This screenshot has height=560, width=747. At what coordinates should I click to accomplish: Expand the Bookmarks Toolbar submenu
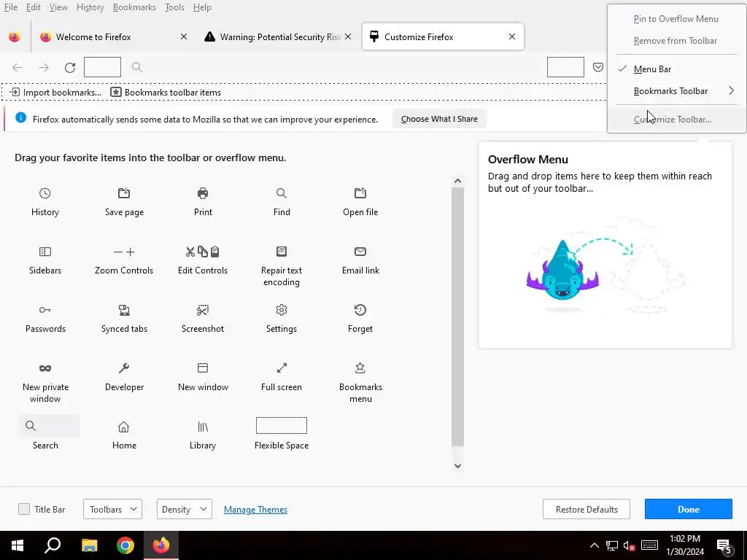click(x=676, y=91)
